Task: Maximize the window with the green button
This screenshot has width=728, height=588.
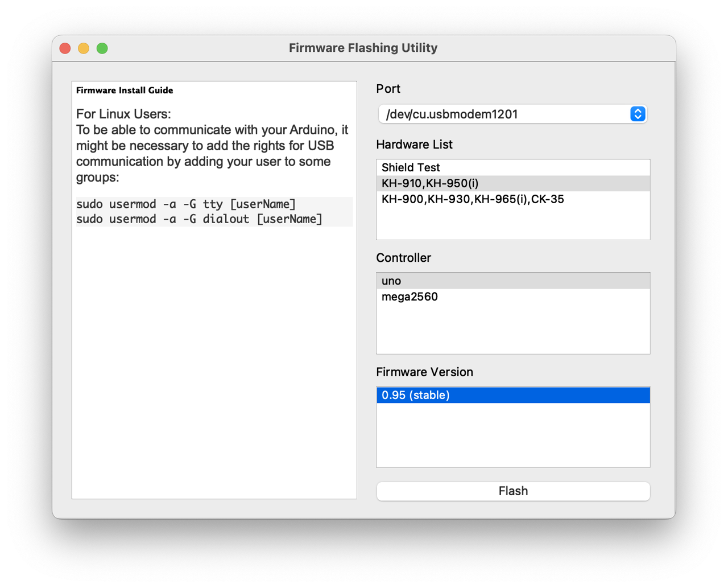Action: pos(102,48)
